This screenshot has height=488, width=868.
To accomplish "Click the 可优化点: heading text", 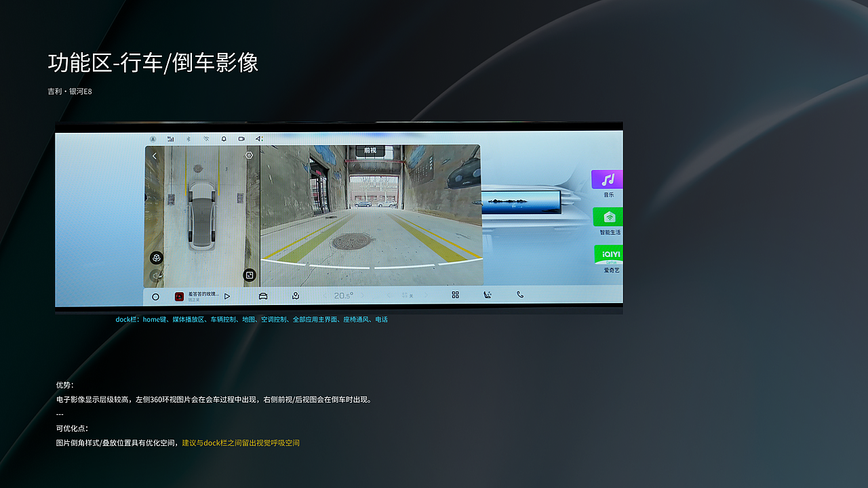I will 73,428.
